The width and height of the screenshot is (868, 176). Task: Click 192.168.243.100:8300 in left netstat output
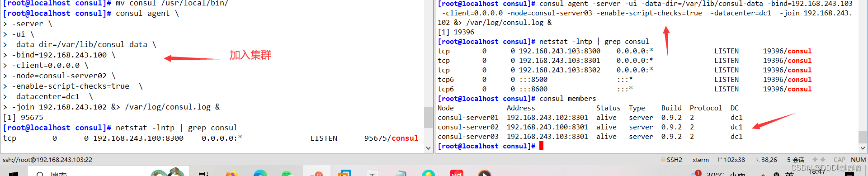point(138,138)
